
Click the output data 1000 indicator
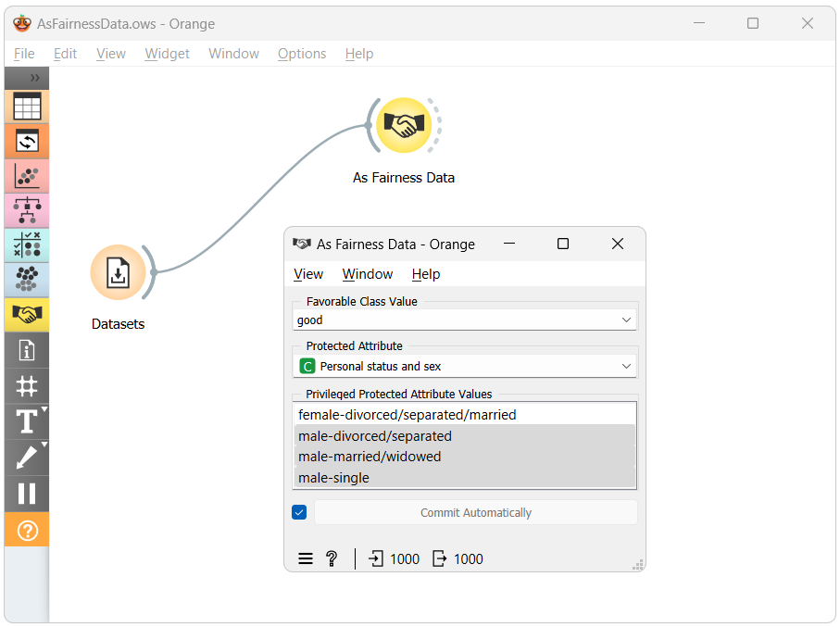tap(458, 559)
